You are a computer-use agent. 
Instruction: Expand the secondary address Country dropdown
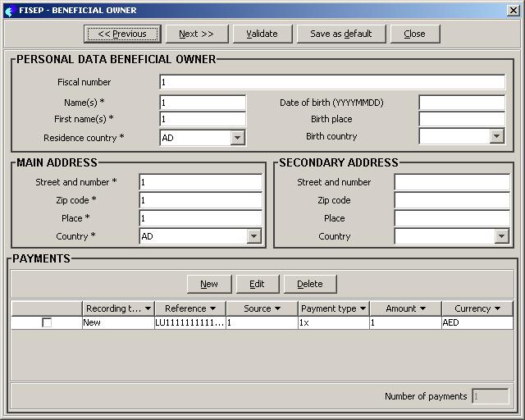(x=501, y=236)
